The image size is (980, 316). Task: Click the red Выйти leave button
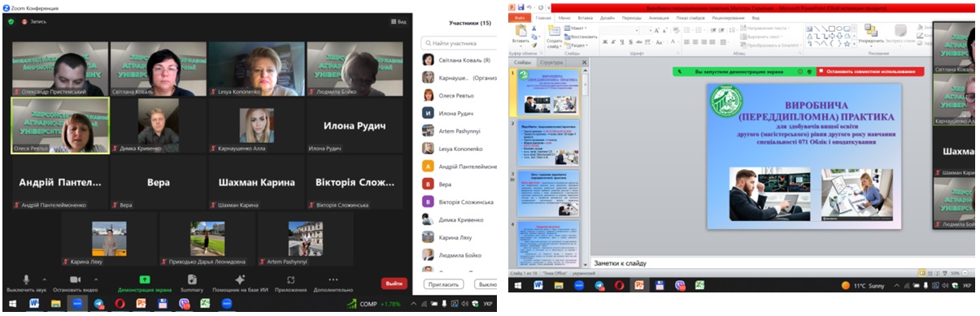[394, 284]
